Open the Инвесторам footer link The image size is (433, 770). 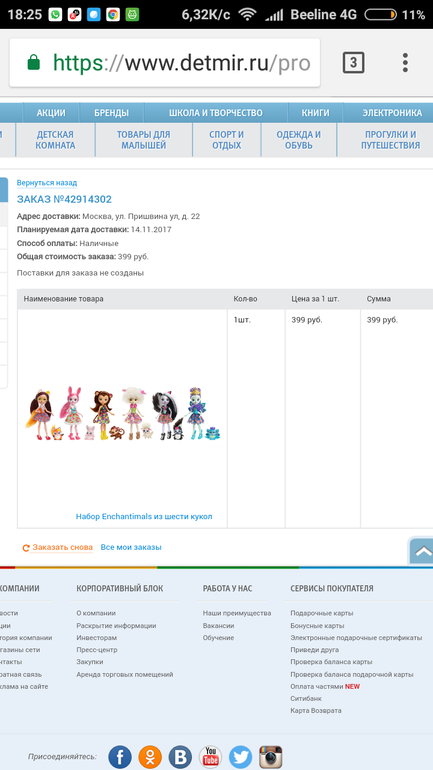click(x=97, y=638)
